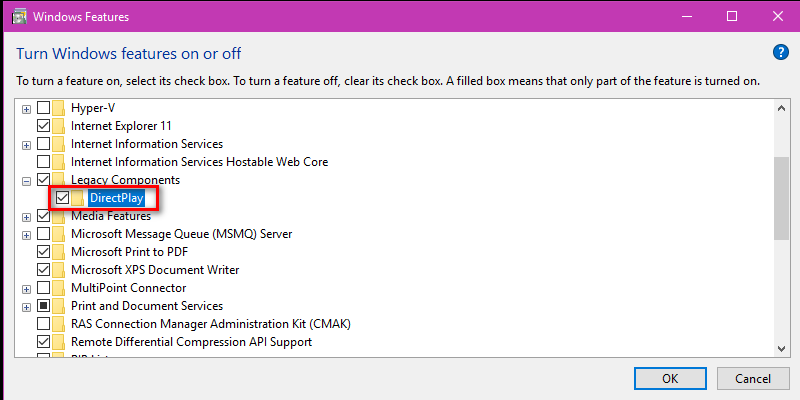Click the scrollbar down arrow
This screenshot has height=400, width=800.
coord(781,348)
